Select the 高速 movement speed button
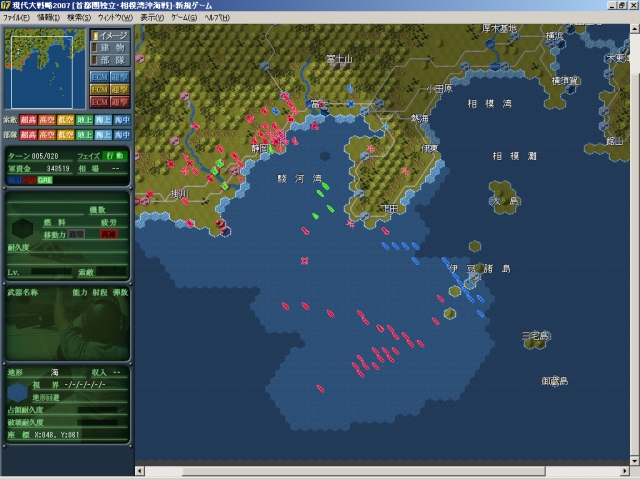Image resolution: width=640 pixels, height=480 pixels. pos(109,234)
